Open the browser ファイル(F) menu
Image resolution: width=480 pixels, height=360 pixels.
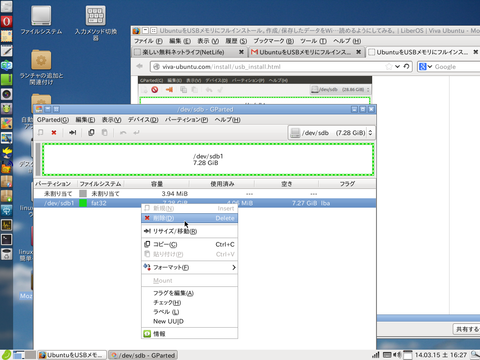(x=148, y=41)
